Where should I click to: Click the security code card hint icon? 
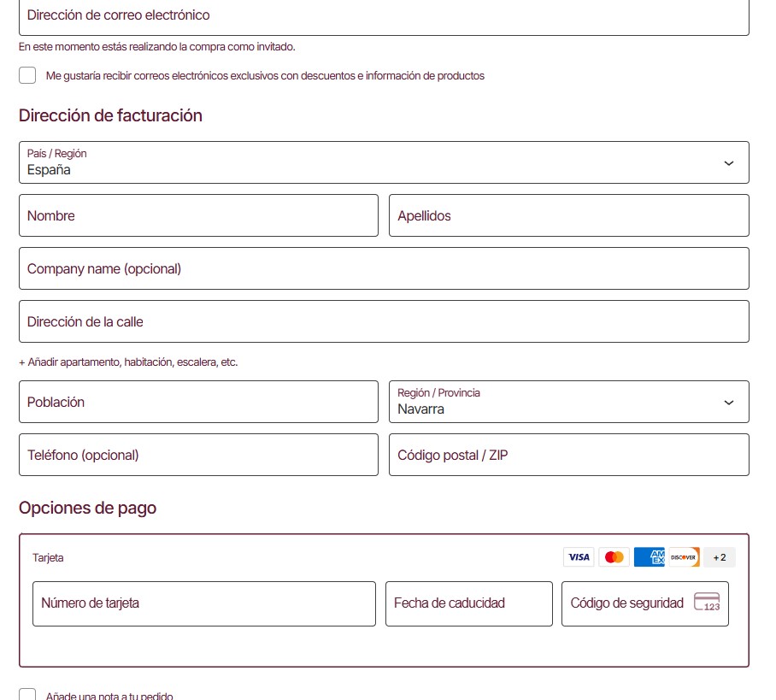pos(707,603)
